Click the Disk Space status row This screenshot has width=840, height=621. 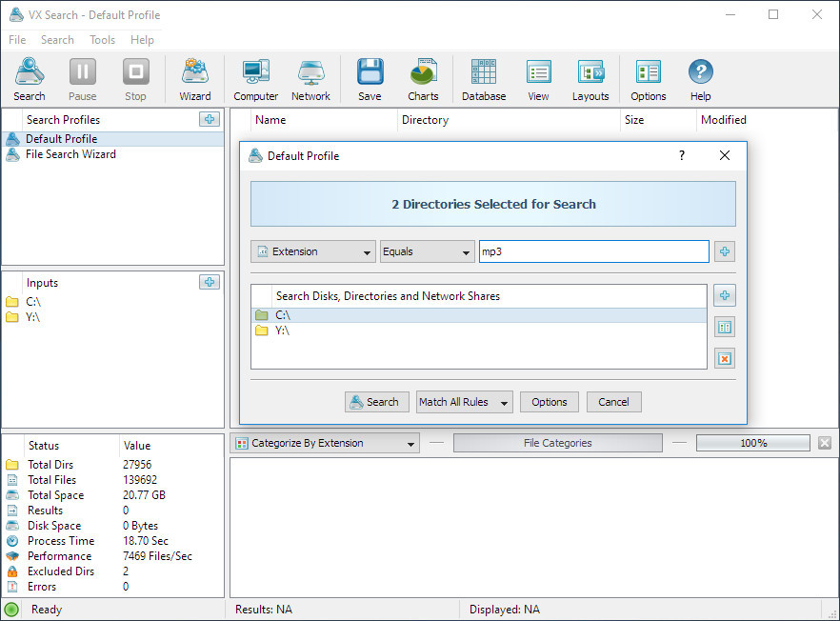point(112,526)
